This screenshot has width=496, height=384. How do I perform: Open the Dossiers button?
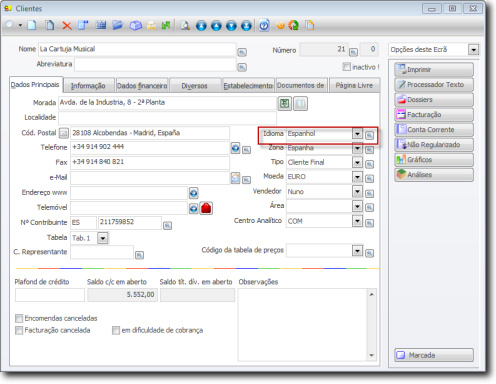[x=434, y=100]
